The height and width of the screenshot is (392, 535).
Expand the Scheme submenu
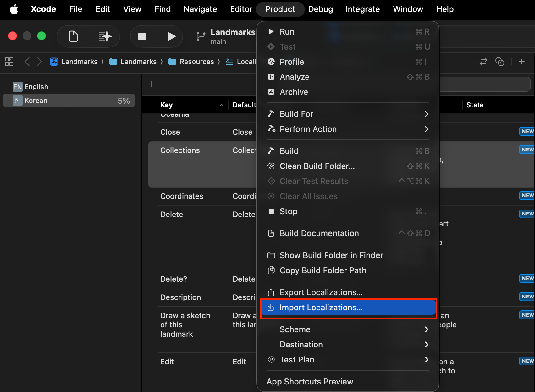tap(348, 329)
